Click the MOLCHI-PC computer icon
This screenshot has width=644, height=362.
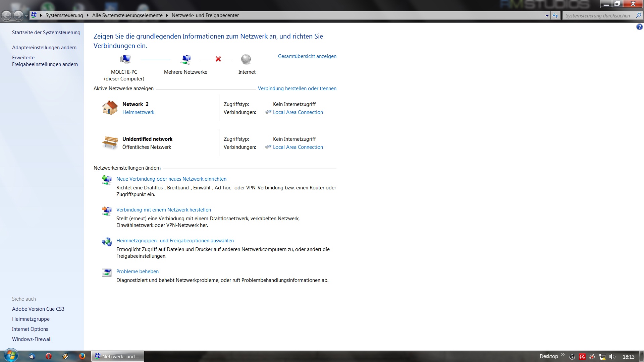click(x=125, y=59)
